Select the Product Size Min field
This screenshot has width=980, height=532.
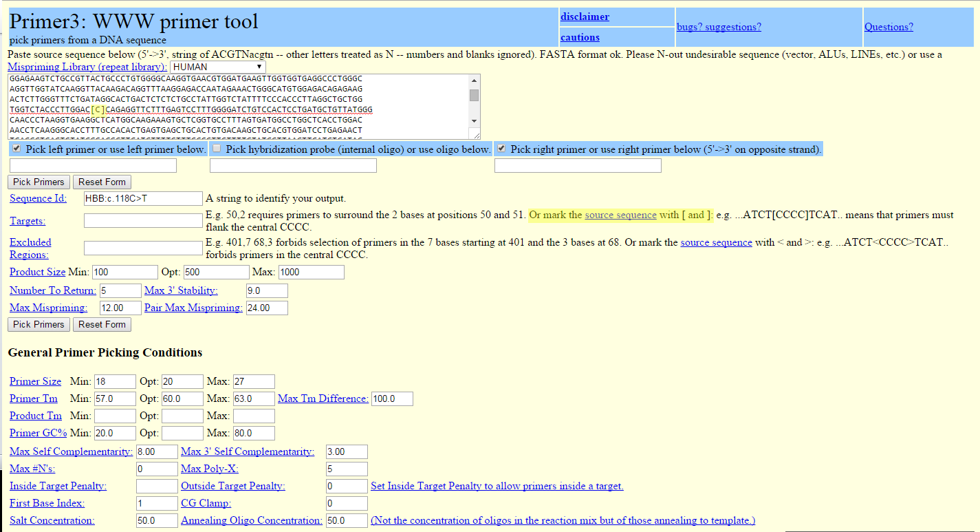pos(124,272)
